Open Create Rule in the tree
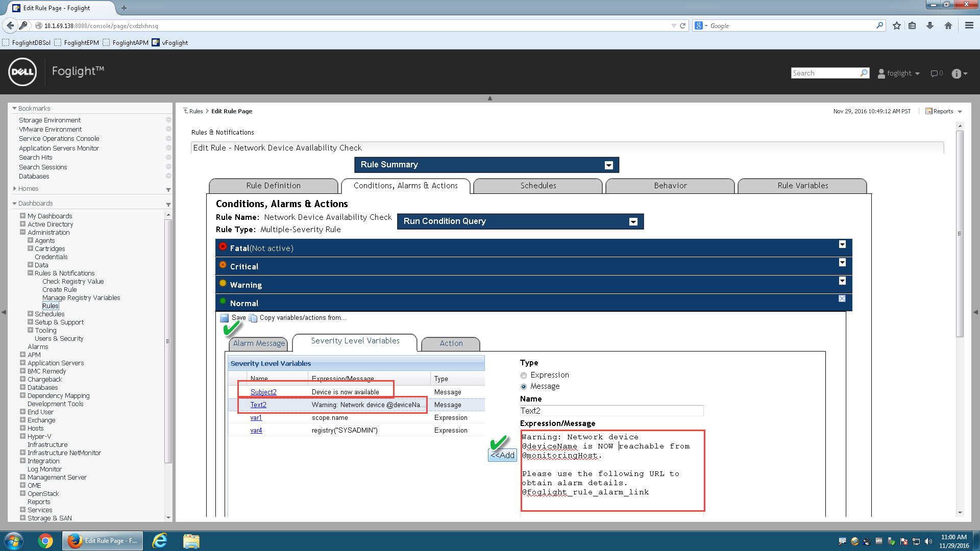 coord(60,289)
